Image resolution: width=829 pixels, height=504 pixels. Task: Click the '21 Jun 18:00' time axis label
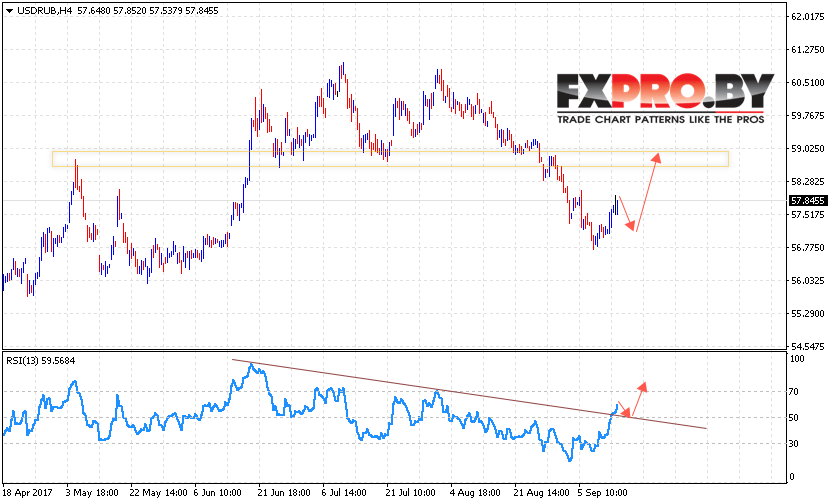coord(284,493)
